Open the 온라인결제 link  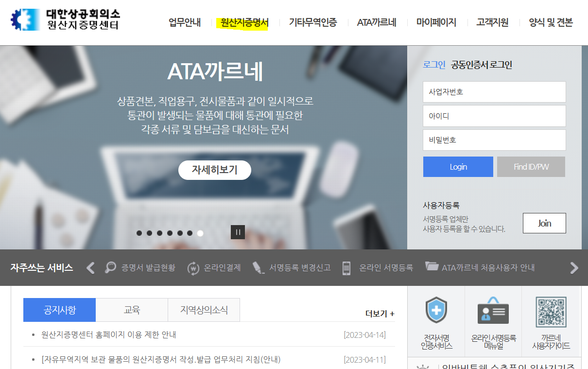(x=222, y=268)
